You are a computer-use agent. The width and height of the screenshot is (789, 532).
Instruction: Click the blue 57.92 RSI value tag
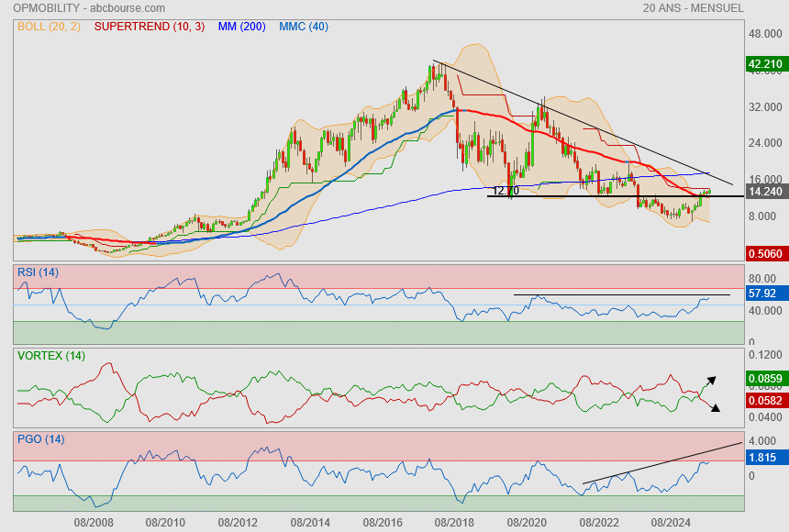(x=764, y=294)
